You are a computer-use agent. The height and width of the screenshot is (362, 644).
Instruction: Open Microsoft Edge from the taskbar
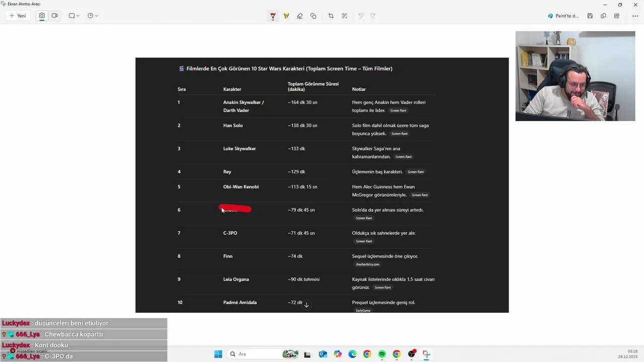pos(352,354)
